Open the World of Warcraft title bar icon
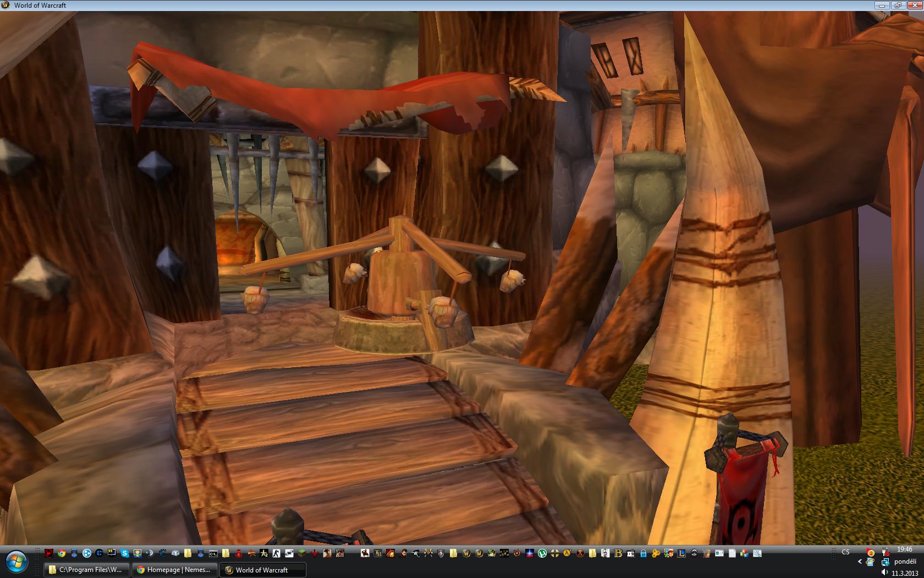The width and height of the screenshot is (924, 578). coord(5,5)
